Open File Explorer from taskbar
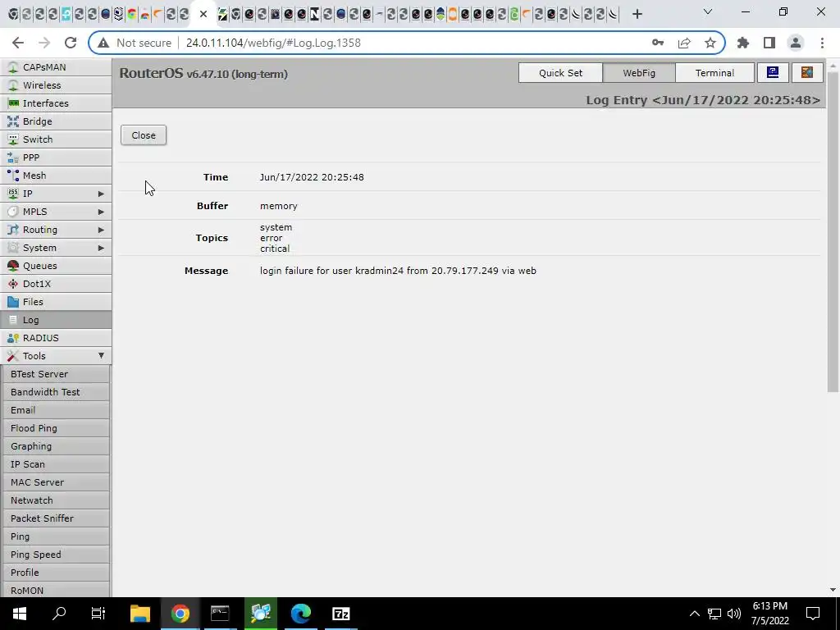The height and width of the screenshot is (630, 840). 140,614
